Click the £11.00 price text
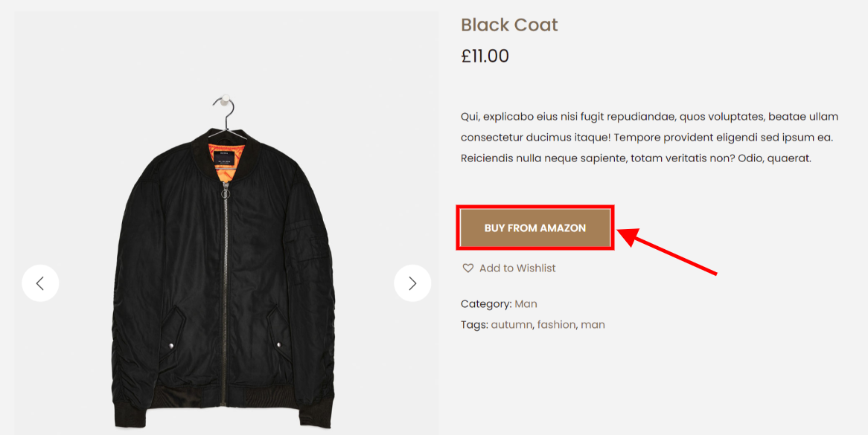The width and height of the screenshot is (868, 435). 485,57
